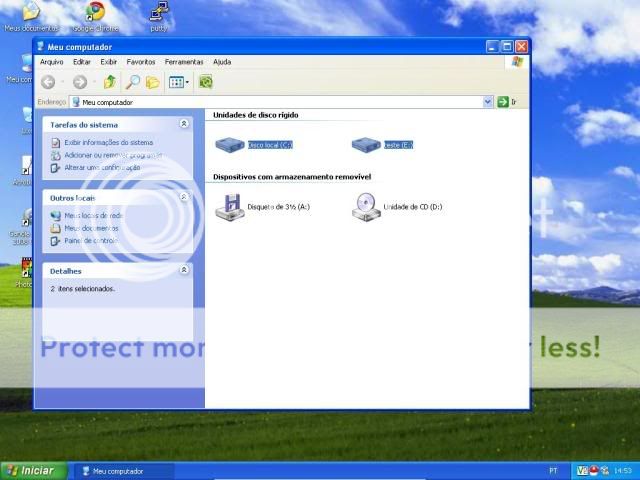
Task: Open Meus locais de rede link
Action: click(93, 216)
